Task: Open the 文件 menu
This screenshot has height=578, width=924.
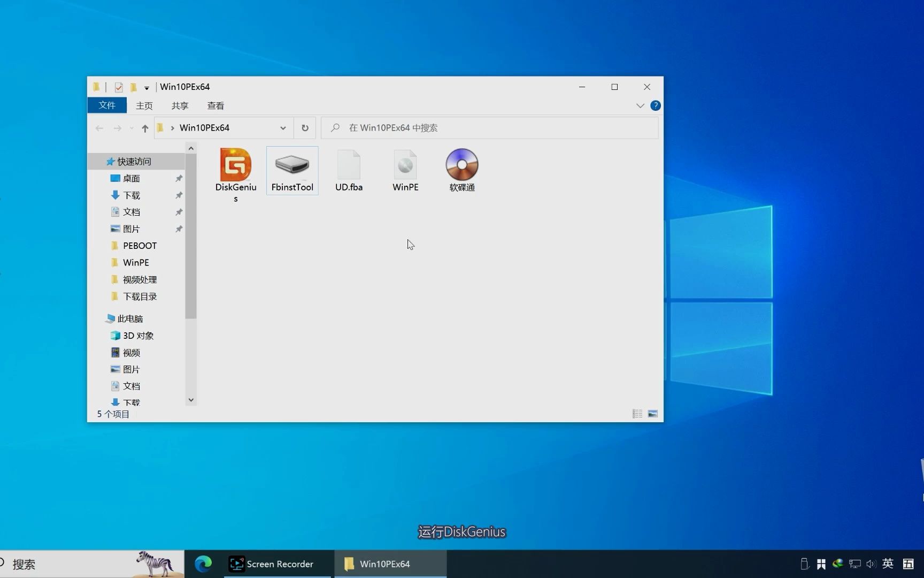Action: (x=106, y=105)
